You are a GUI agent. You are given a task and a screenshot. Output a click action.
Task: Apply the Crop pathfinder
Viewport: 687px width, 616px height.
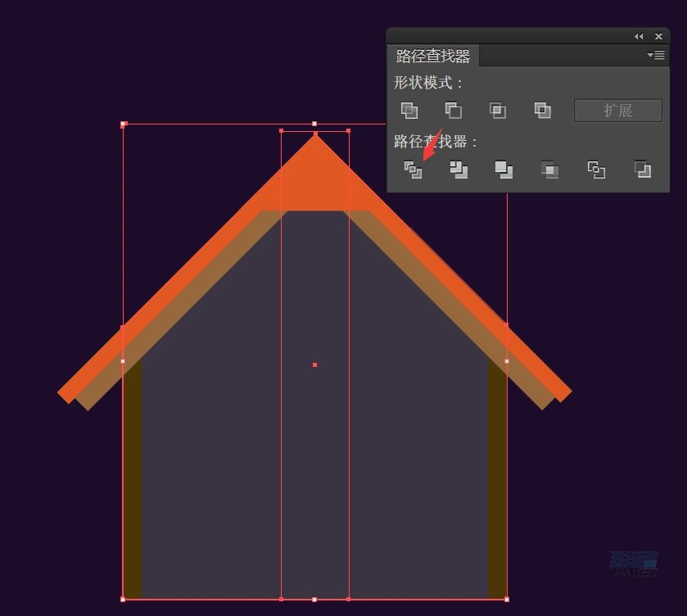click(x=549, y=170)
